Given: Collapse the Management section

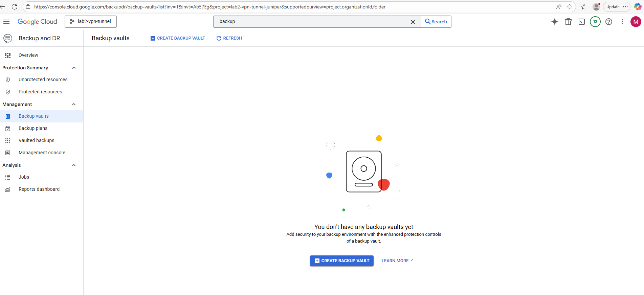Looking at the screenshot, I should [74, 104].
